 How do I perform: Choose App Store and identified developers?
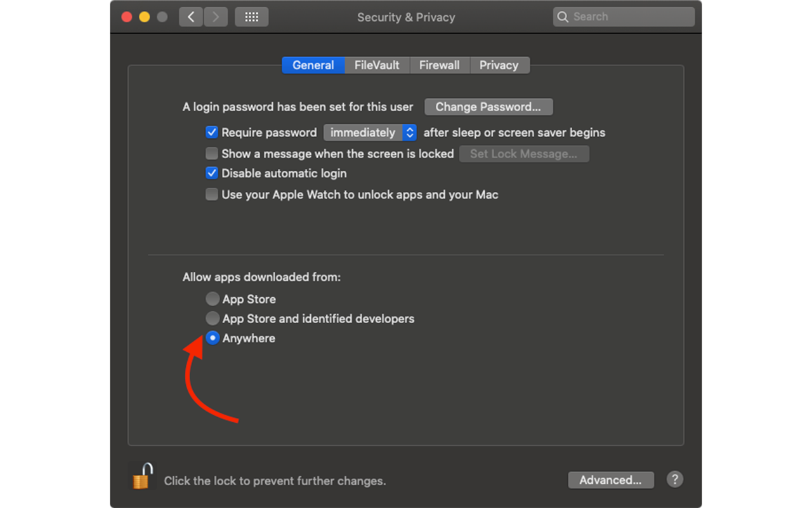tap(213, 319)
